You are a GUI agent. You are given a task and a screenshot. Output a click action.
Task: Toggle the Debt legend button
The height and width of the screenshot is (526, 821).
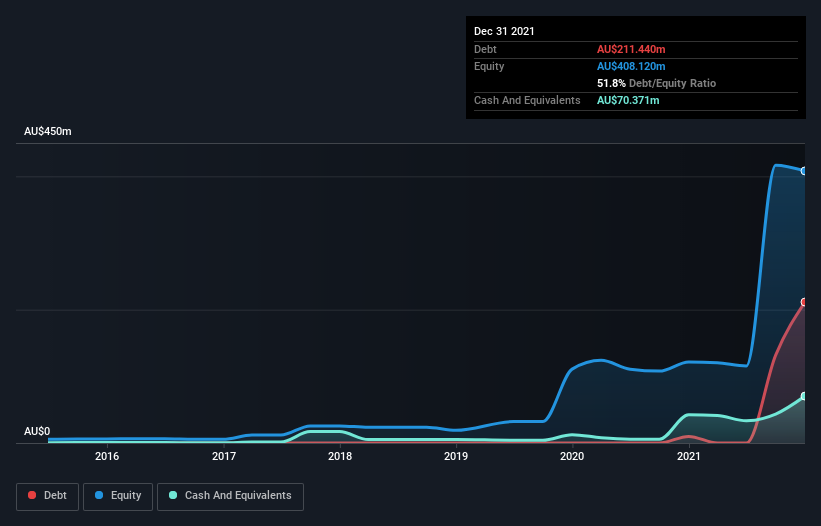47,496
